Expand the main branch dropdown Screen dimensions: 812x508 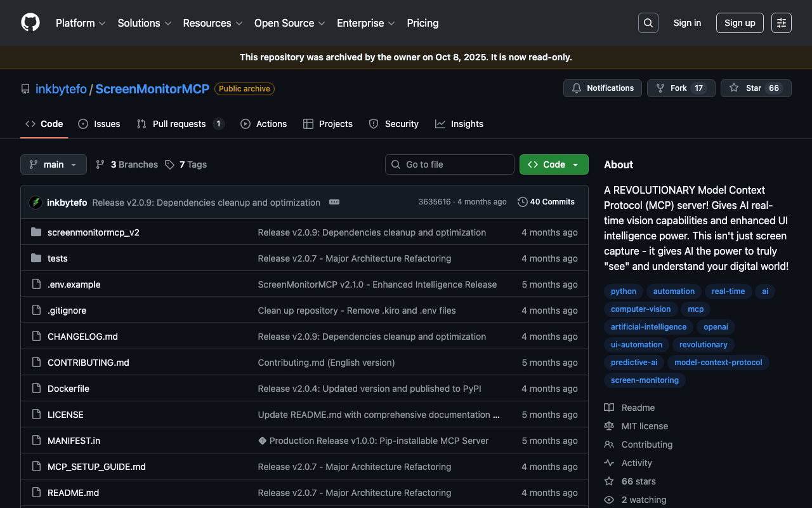pyautogui.click(x=53, y=164)
